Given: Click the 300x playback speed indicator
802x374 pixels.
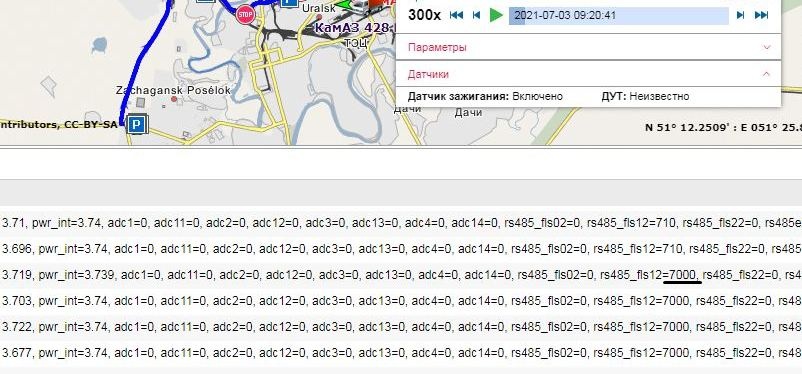Looking at the screenshot, I should pos(424,15).
